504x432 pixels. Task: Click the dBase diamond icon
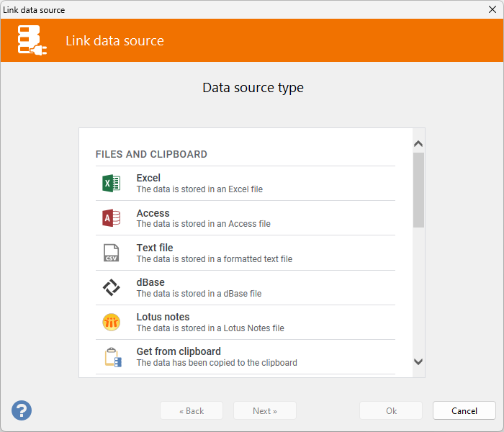[x=111, y=287]
